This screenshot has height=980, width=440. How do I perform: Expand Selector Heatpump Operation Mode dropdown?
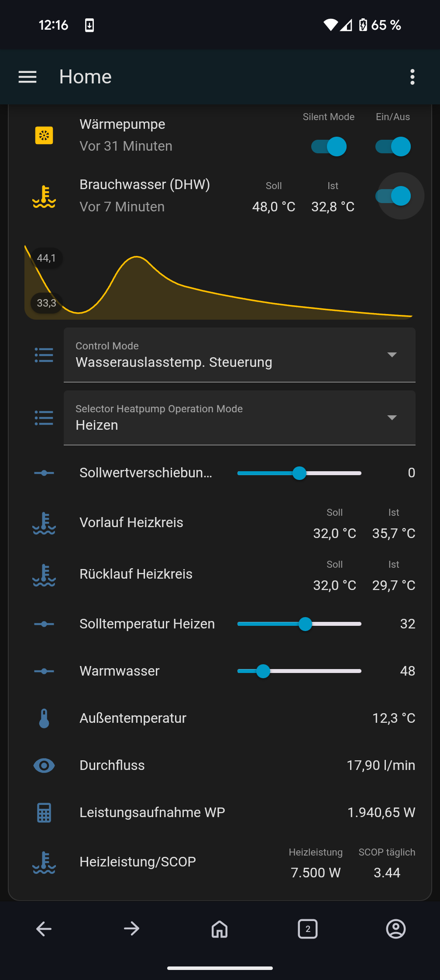click(239, 418)
